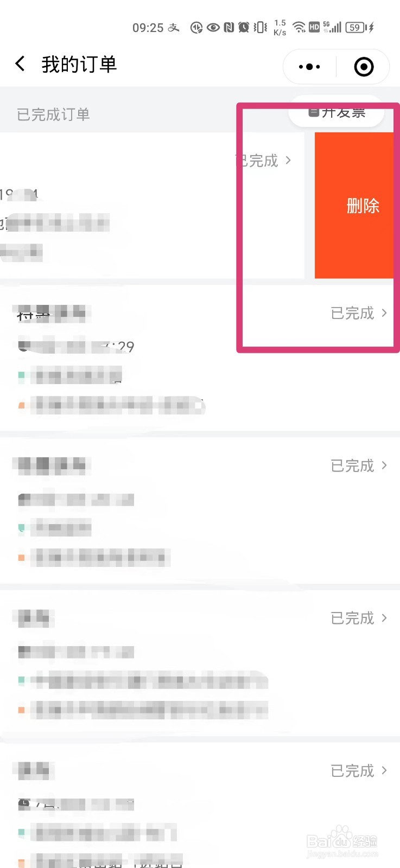The height and width of the screenshot is (868, 400).
Task: Tap the 我的订单 page title
Action: 79,65
